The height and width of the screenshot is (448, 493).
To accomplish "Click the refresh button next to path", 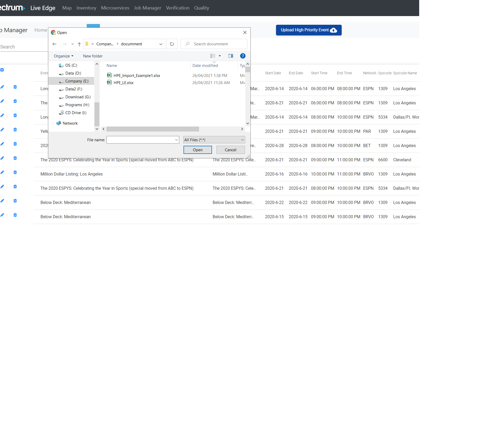I will pyautogui.click(x=172, y=44).
